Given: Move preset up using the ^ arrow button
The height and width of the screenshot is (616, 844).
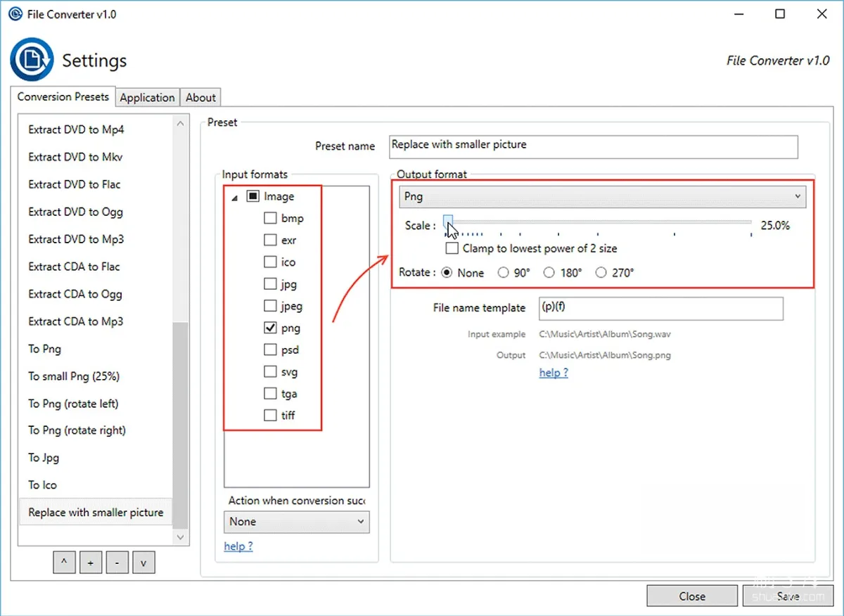Looking at the screenshot, I should click(x=64, y=562).
